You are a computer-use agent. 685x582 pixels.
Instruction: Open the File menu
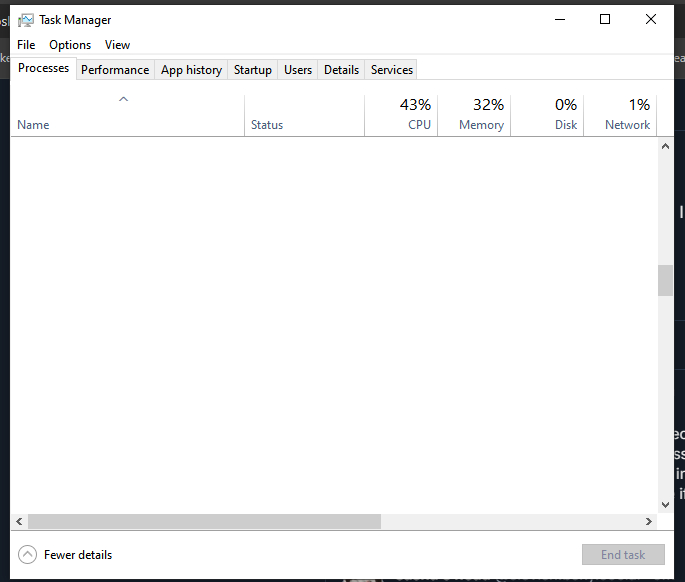[x=26, y=45]
